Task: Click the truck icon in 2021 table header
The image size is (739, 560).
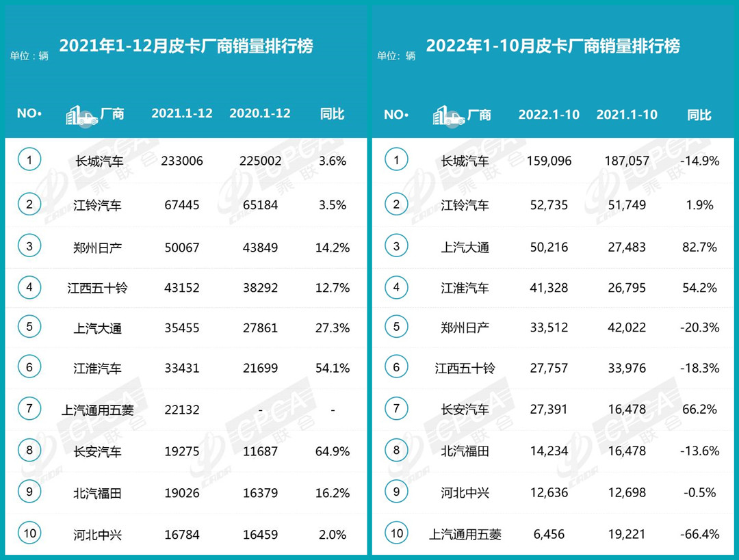Action: (x=81, y=115)
